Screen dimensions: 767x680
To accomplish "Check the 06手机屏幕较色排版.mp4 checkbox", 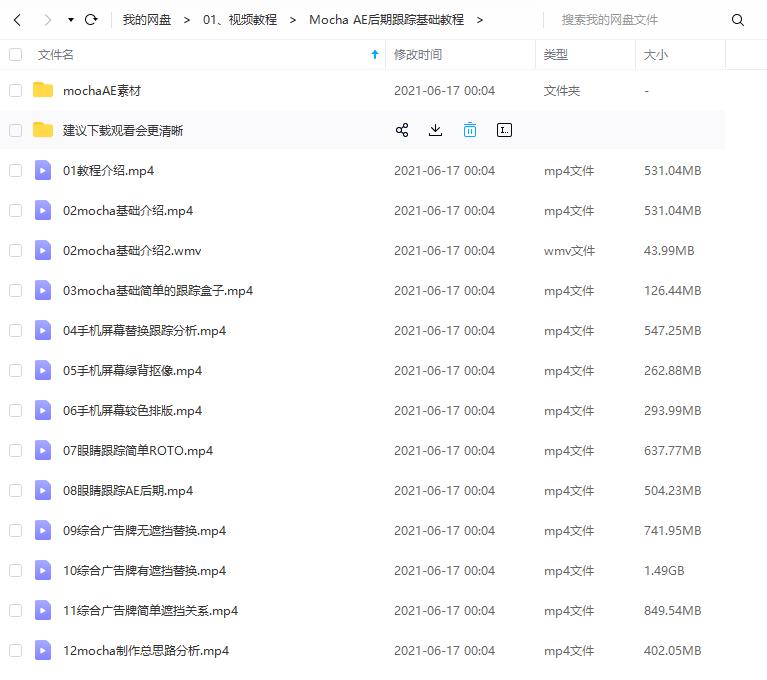I will [x=16, y=410].
